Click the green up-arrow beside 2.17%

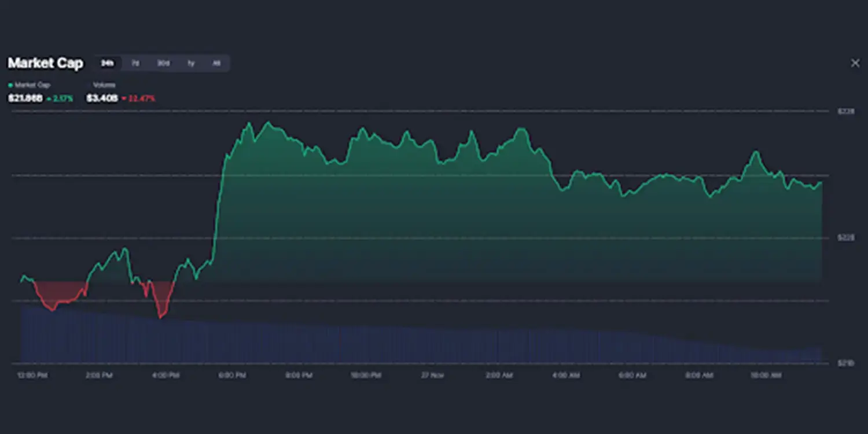click(x=49, y=98)
